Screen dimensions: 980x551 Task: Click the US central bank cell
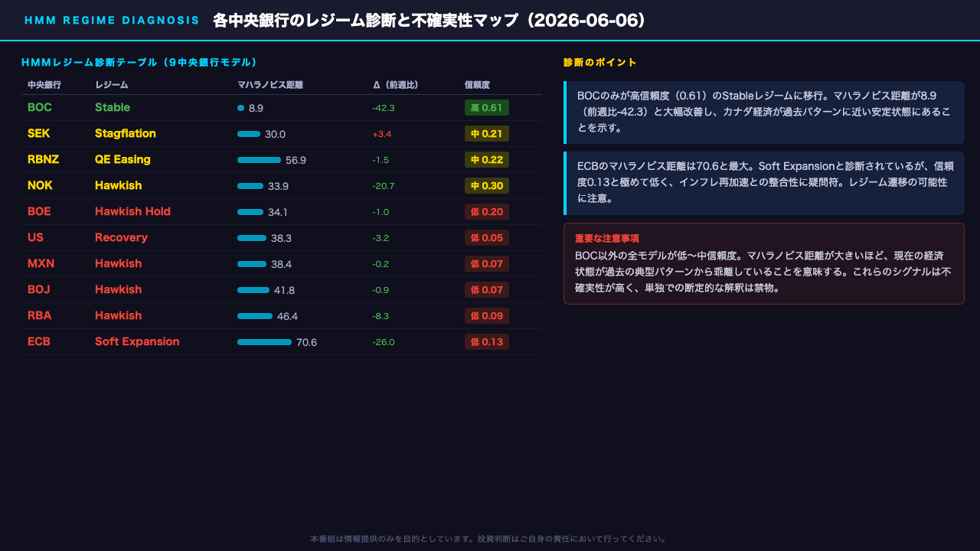pyautogui.click(x=35, y=238)
